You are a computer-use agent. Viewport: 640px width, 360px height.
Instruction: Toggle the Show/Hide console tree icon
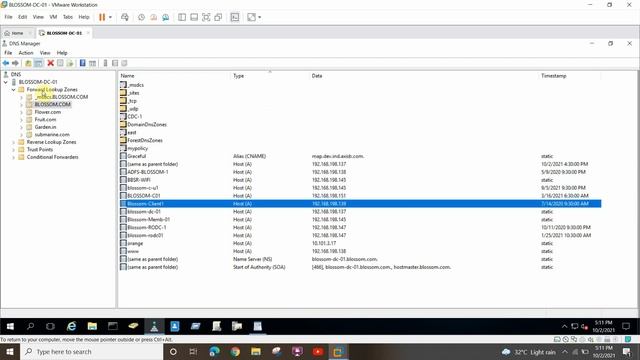(x=38, y=63)
